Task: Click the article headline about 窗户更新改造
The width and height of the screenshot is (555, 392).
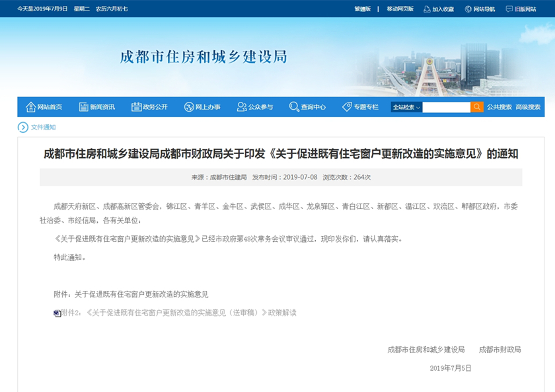Action: (x=281, y=153)
